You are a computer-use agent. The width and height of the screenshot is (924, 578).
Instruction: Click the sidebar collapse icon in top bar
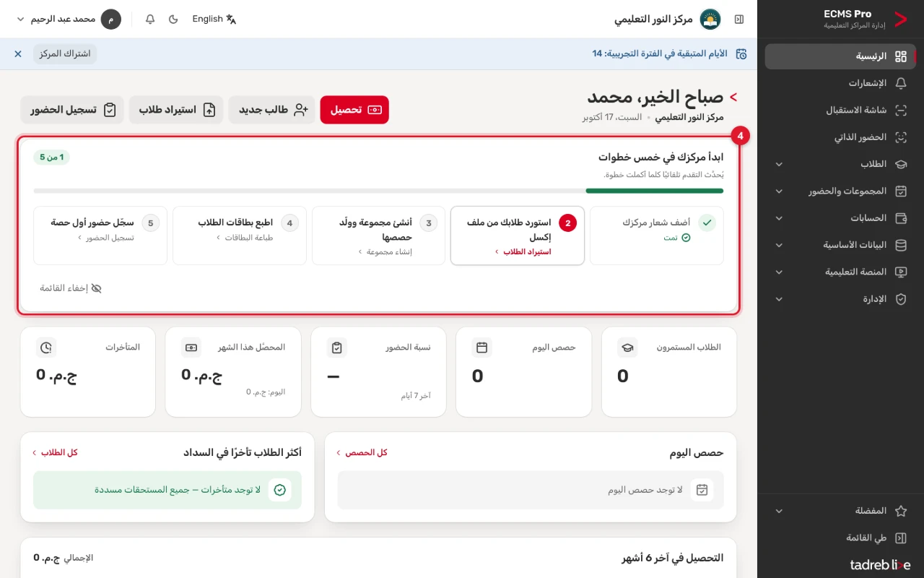(x=739, y=20)
